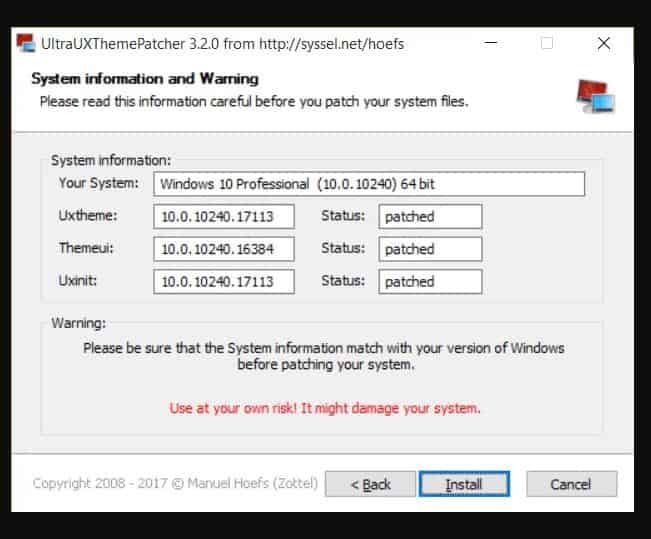Click the Uxinit status patched field

(x=430, y=282)
